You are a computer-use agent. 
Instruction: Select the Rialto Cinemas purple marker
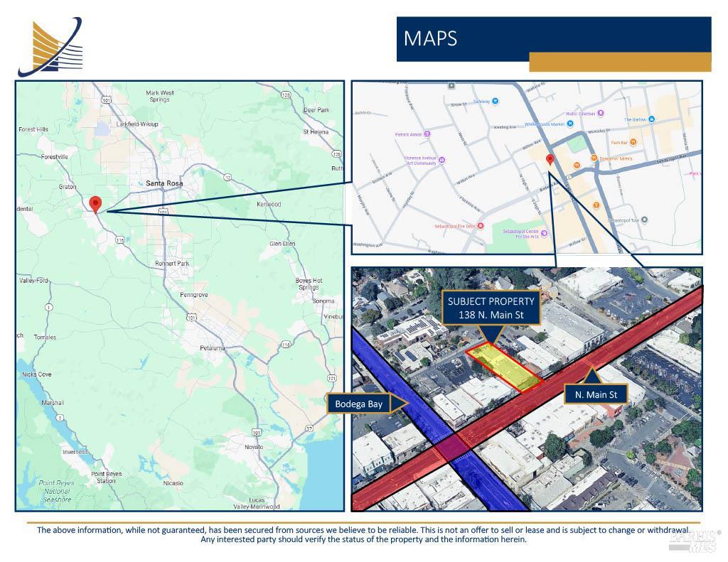tap(601, 113)
